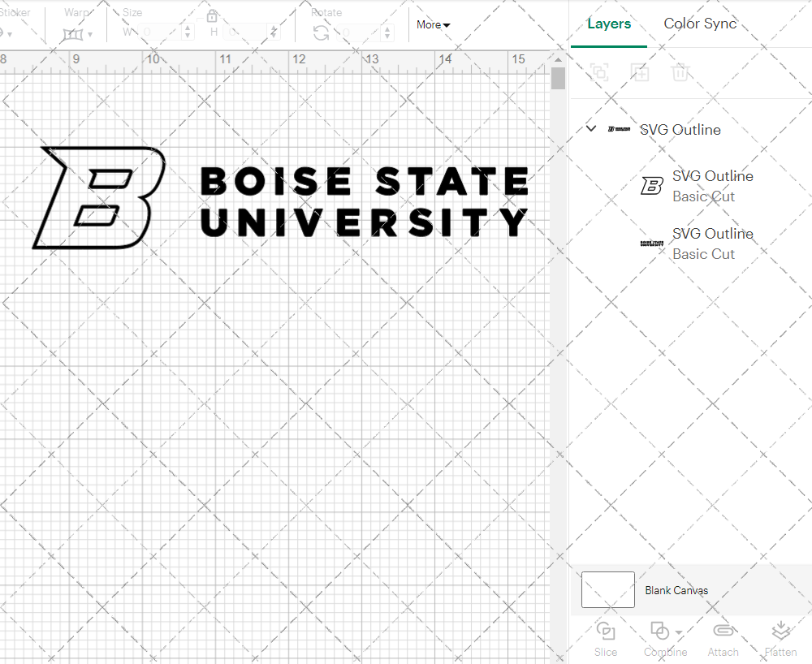
Task: Select the Boise State text layer
Action: 712,244
